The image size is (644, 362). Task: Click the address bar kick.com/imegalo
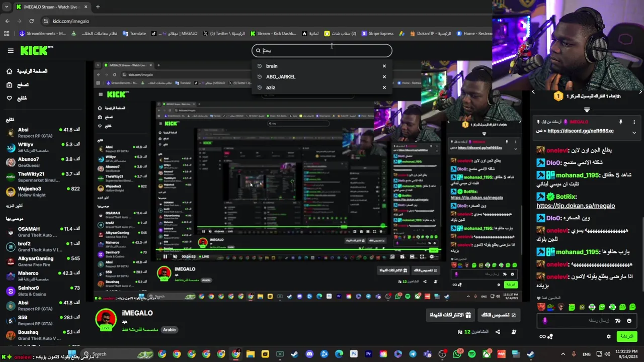70,21
